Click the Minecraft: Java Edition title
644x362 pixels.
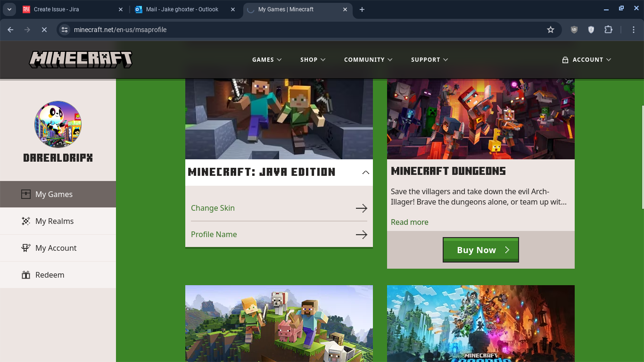pyautogui.click(x=262, y=172)
